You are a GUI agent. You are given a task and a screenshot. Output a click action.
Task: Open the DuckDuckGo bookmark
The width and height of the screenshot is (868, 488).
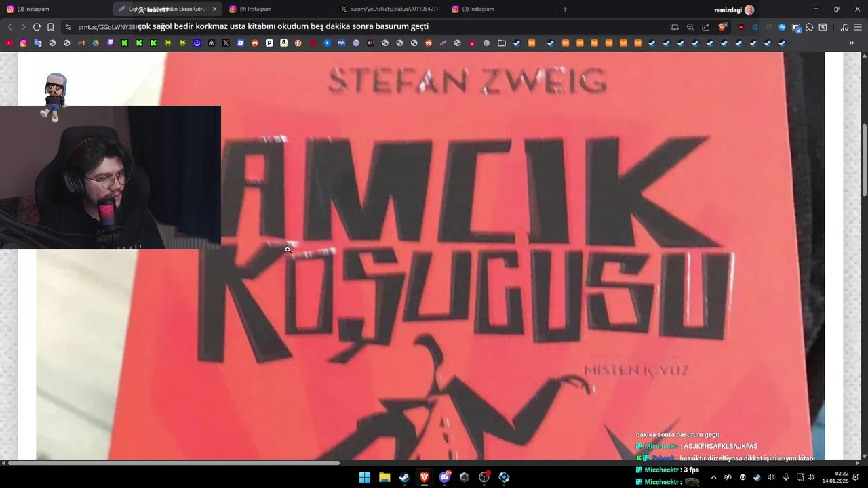click(x=298, y=43)
